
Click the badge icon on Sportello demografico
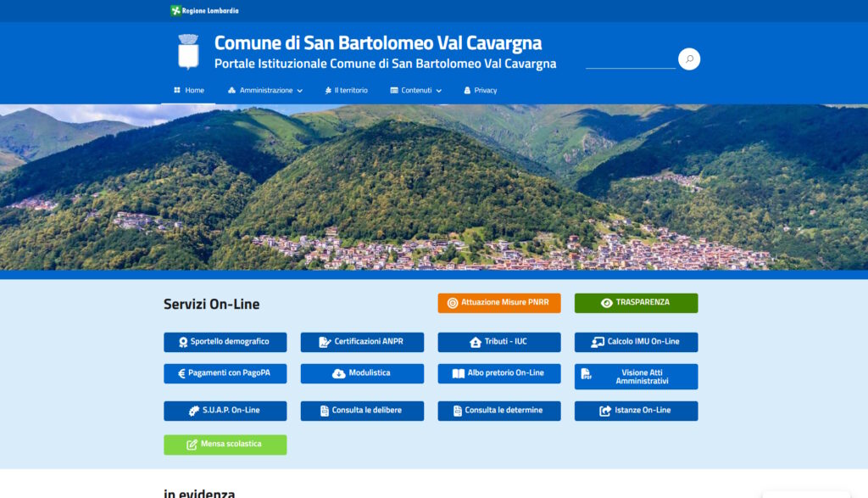coord(183,343)
